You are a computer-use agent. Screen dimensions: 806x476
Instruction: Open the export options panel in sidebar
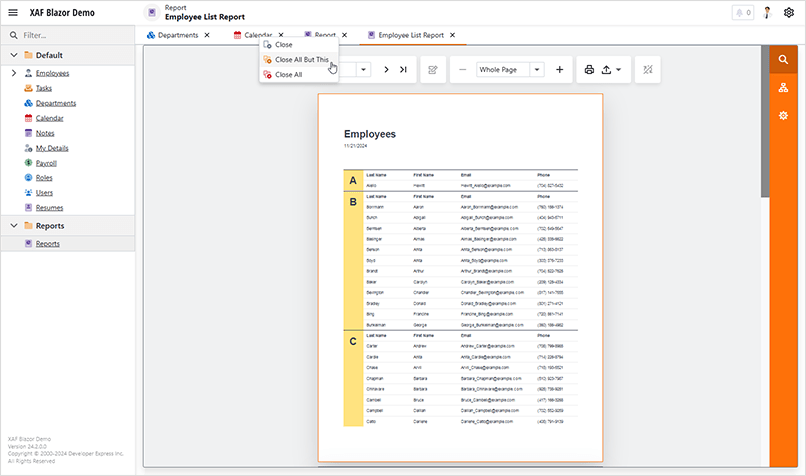click(x=783, y=116)
